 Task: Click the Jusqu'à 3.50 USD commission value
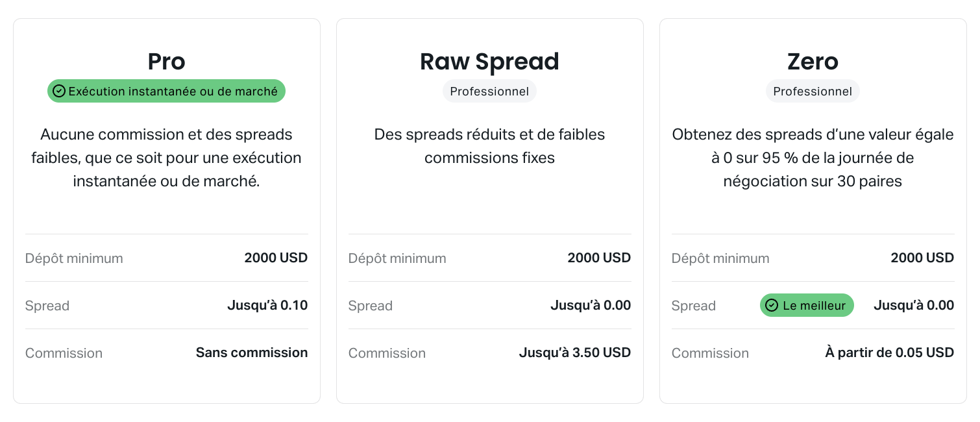pos(575,353)
